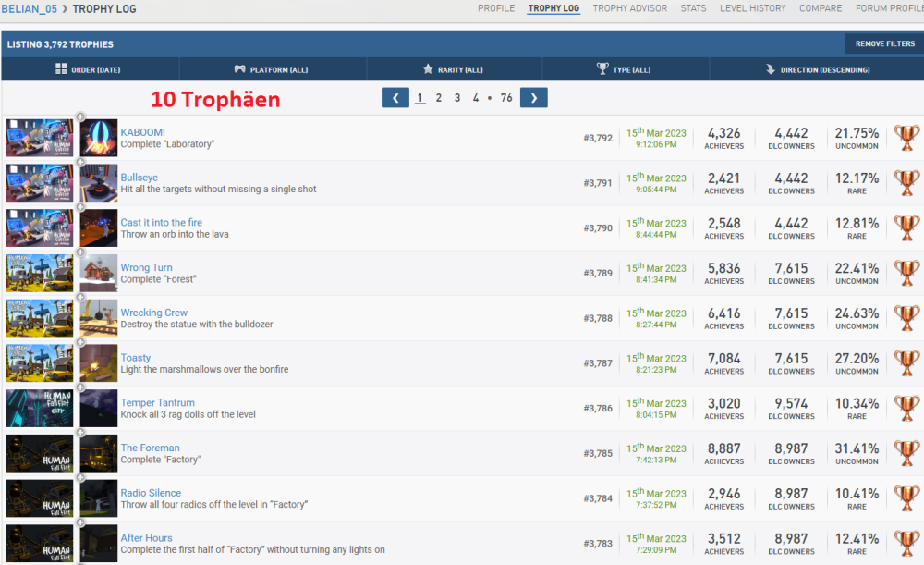Click the plus icon on KABOOM! game thumbnail
This screenshot has width=924, height=565.
point(80,117)
